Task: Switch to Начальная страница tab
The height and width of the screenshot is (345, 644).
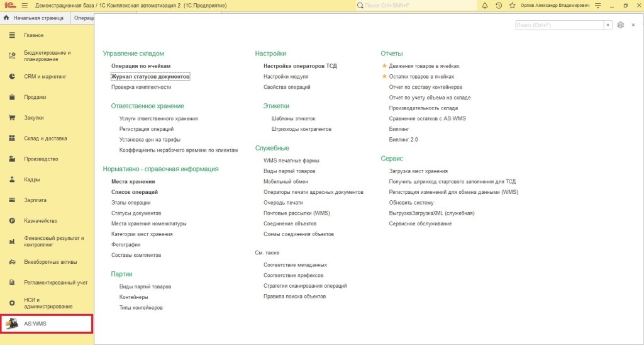Action: pos(35,18)
